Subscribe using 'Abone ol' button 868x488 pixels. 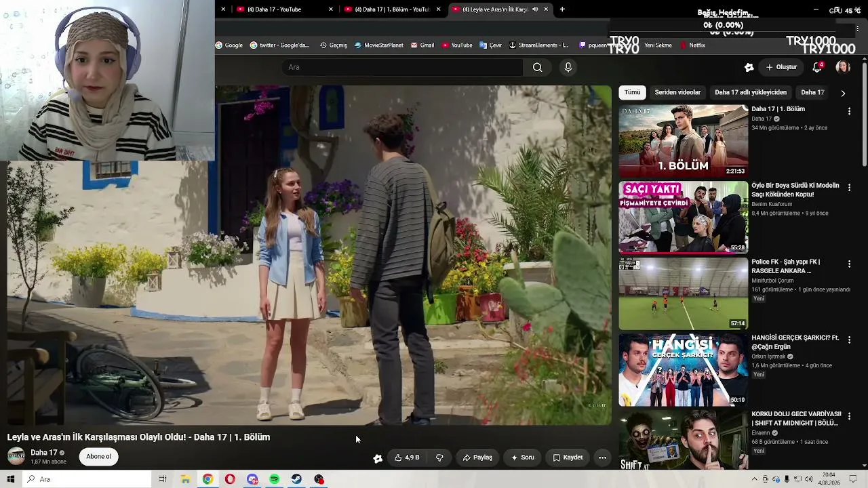[x=98, y=456]
